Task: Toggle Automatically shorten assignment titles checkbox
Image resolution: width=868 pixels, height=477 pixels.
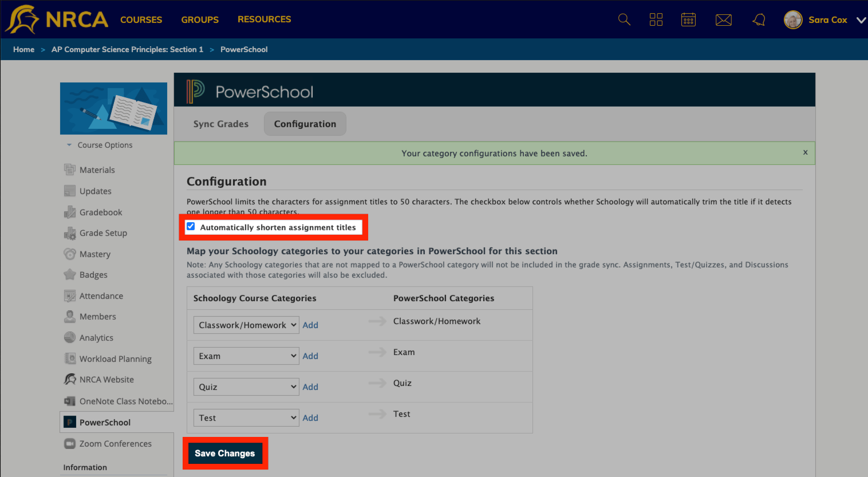Action: (x=191, y=226)
